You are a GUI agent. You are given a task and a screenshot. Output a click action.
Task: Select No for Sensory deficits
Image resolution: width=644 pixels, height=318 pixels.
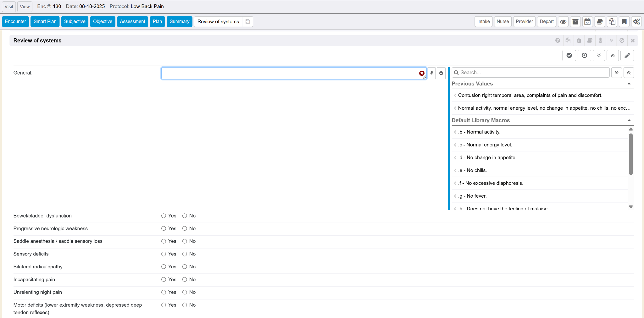pyautogui.click(x=185, y=254)
